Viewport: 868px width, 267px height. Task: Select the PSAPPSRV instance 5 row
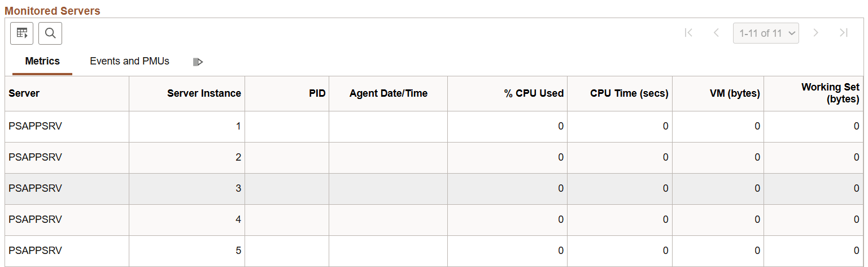point(35,251)
